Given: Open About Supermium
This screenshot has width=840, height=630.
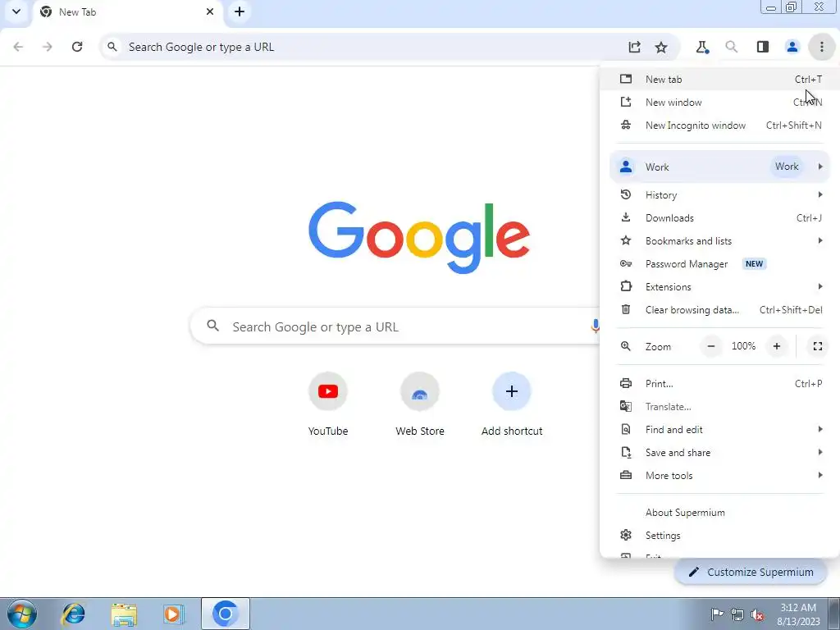Looking at the screenshot, I should point(720,513).
